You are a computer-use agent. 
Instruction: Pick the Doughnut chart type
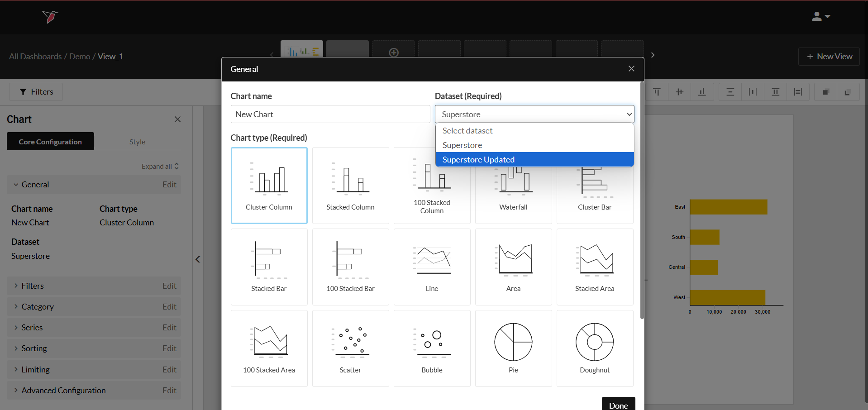(595, 348)
